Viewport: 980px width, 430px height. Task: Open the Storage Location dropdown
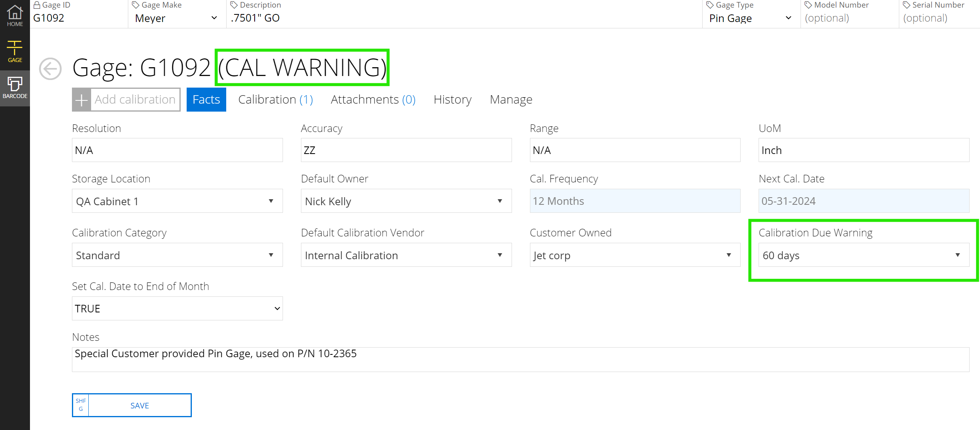pyautogui.click(x=177, y=201)
